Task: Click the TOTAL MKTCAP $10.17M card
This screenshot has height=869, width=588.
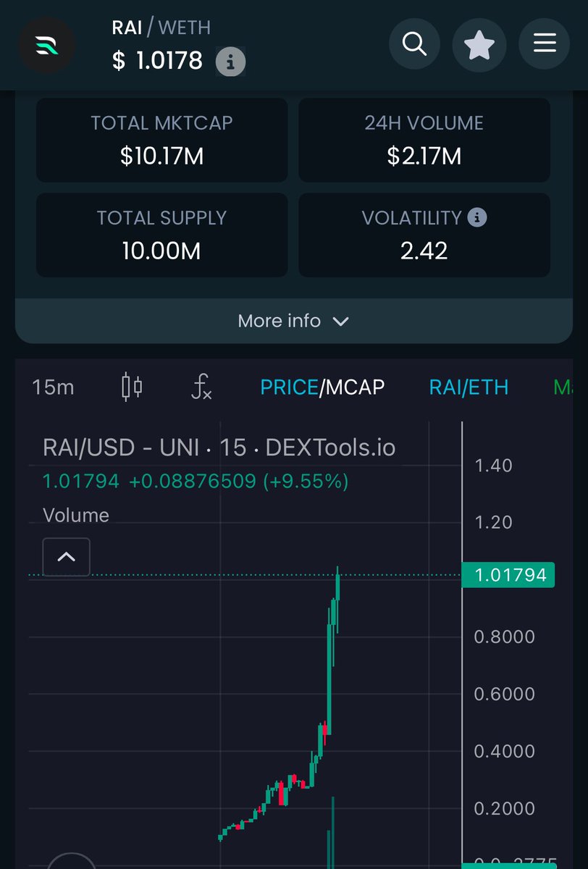Action: [x=162, y=140]
